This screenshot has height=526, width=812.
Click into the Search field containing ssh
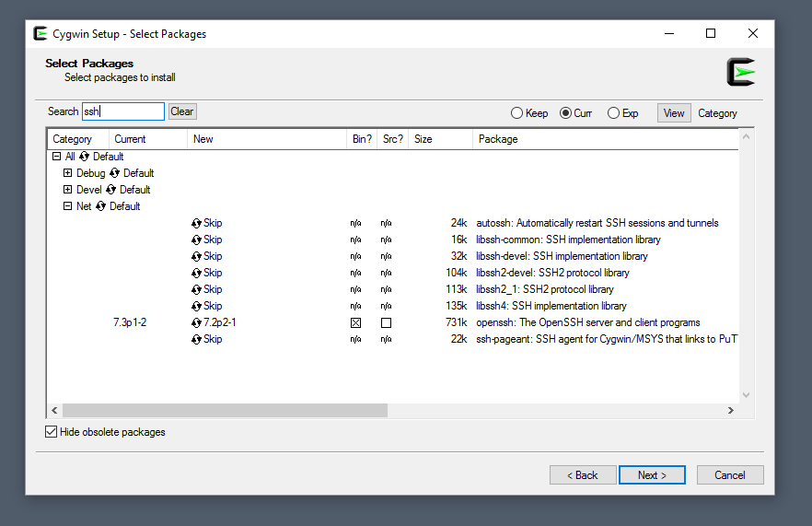coord(123,111)
